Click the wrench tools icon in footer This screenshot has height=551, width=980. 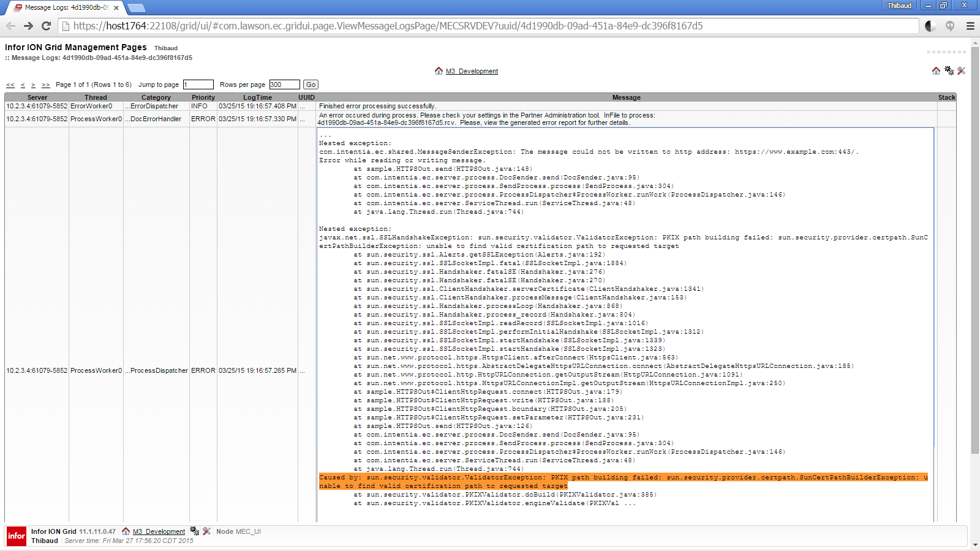click(x=206, y=531)
